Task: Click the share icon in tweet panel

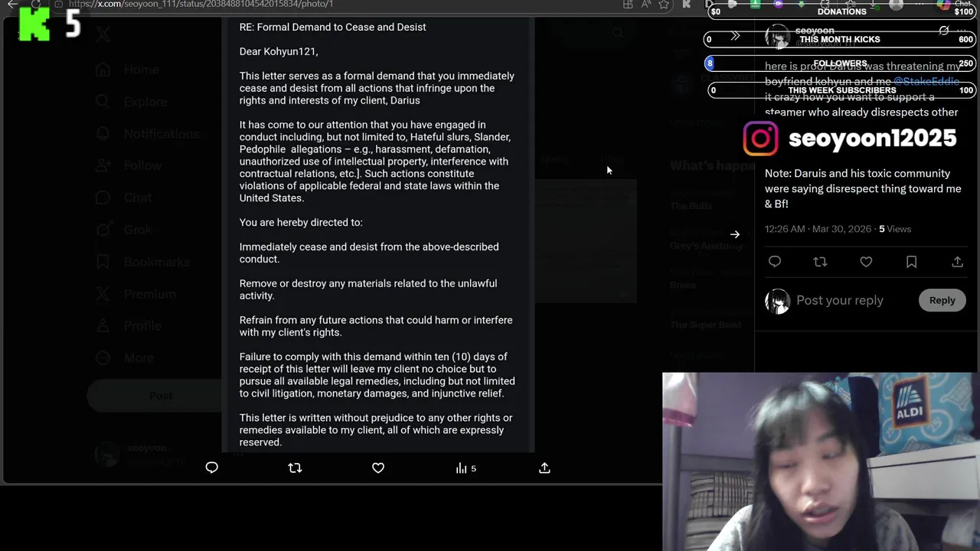Action: tap(957, 262)
